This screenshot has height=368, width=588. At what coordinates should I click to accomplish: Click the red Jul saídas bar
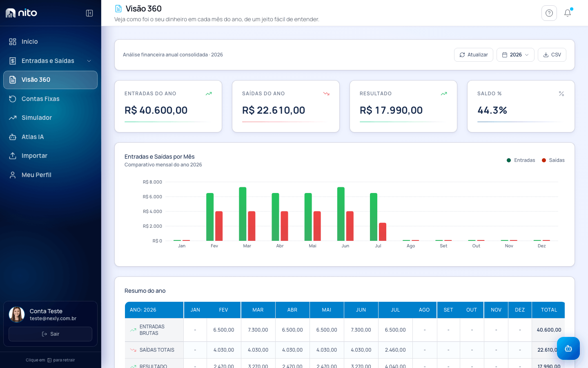(x=383, y=232)
